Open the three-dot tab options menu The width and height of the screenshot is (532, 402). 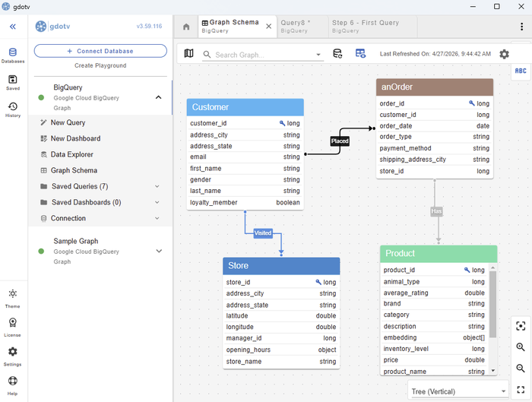(521, 27)
